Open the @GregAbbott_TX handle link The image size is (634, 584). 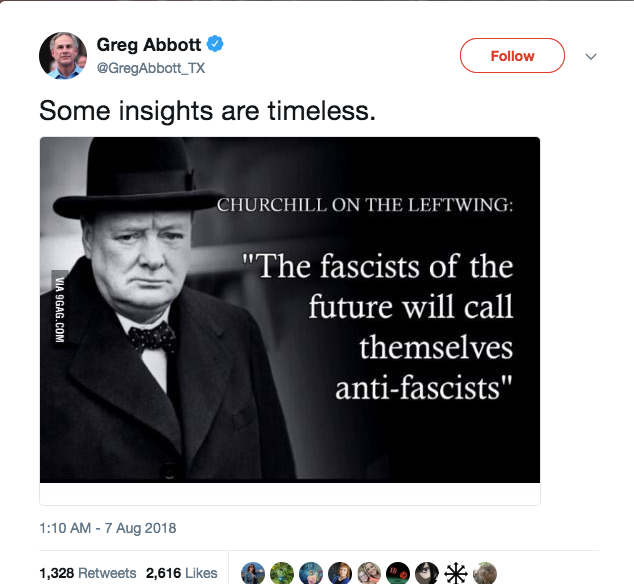pos(146,66)
